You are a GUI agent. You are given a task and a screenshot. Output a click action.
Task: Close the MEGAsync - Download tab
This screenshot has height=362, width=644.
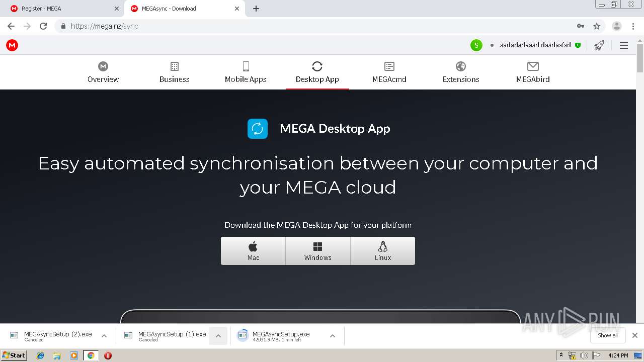[237, 9]
